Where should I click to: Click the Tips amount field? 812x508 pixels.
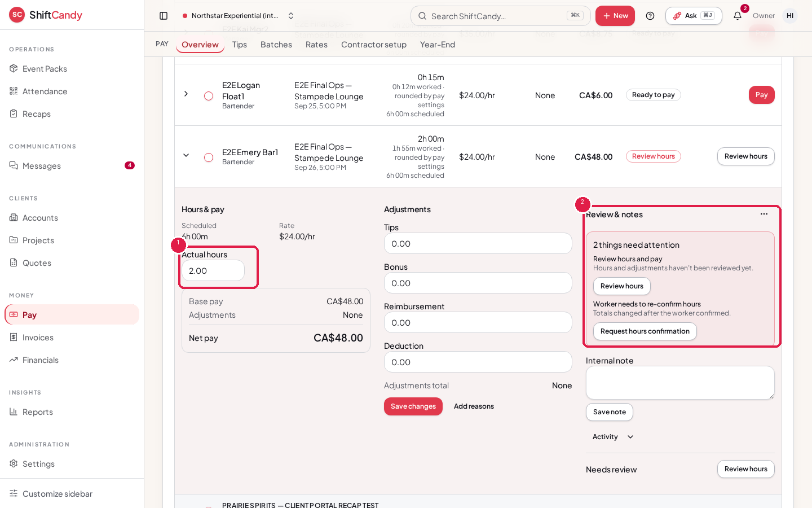(x=478, y=244)
